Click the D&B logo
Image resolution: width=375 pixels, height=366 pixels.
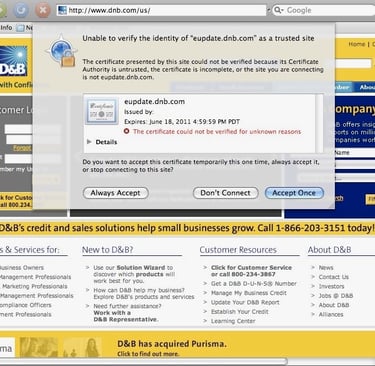click(x=13, y=62)
